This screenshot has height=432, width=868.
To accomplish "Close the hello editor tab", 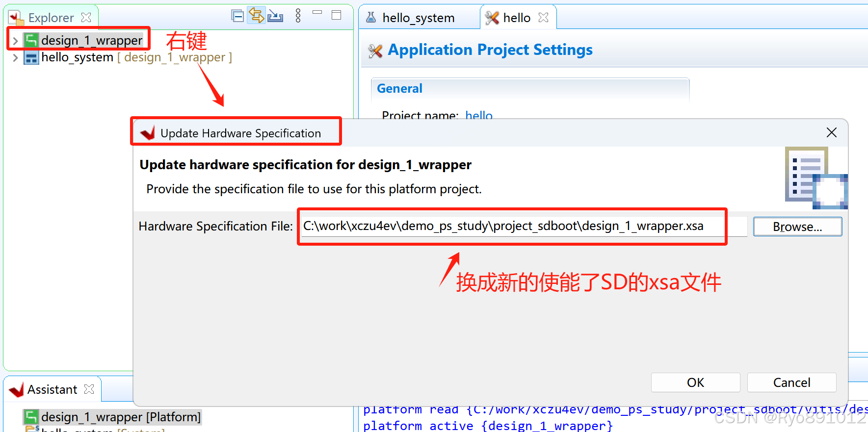I will (543, 18).
